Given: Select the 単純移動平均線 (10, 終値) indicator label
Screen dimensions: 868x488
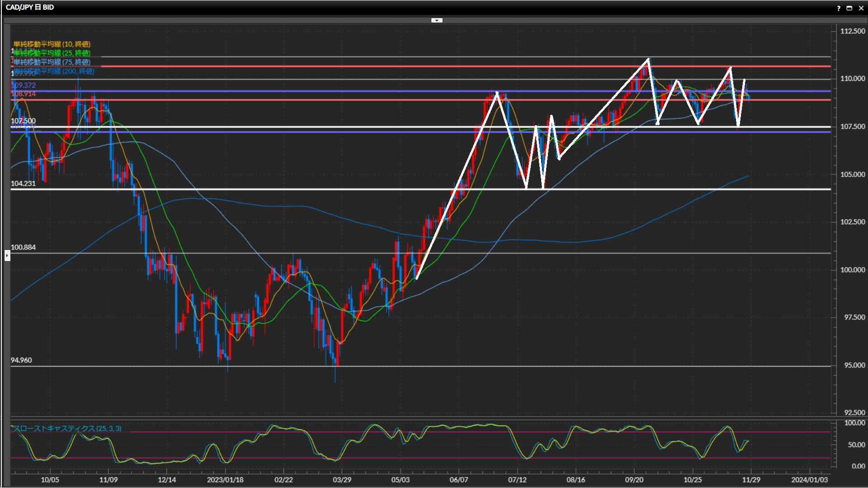Looking at the screenshot, I should point(52,44).
